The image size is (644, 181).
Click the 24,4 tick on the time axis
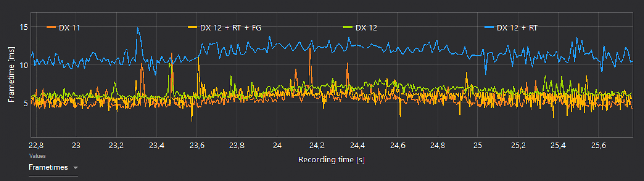[358, 146]
